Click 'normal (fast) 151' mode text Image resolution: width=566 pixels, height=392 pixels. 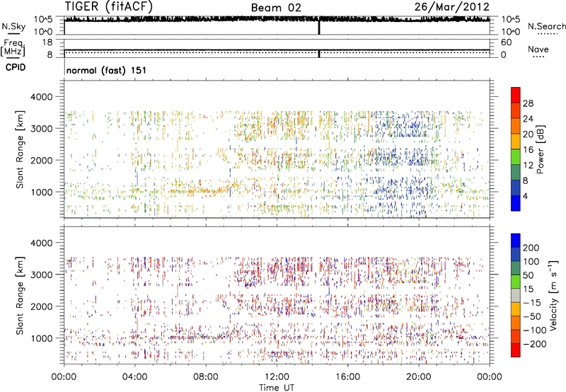[107, 70]
